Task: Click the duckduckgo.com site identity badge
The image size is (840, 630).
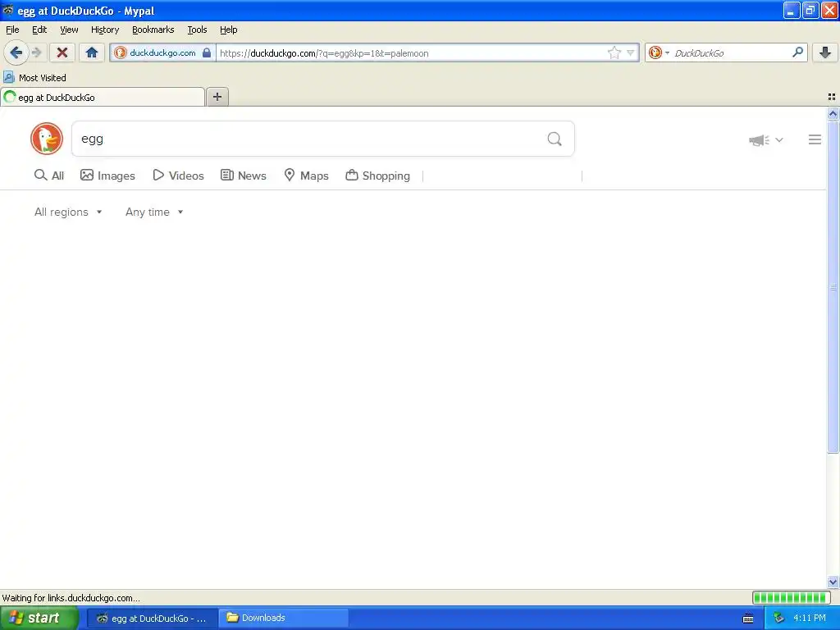Action: click(163, 52)
